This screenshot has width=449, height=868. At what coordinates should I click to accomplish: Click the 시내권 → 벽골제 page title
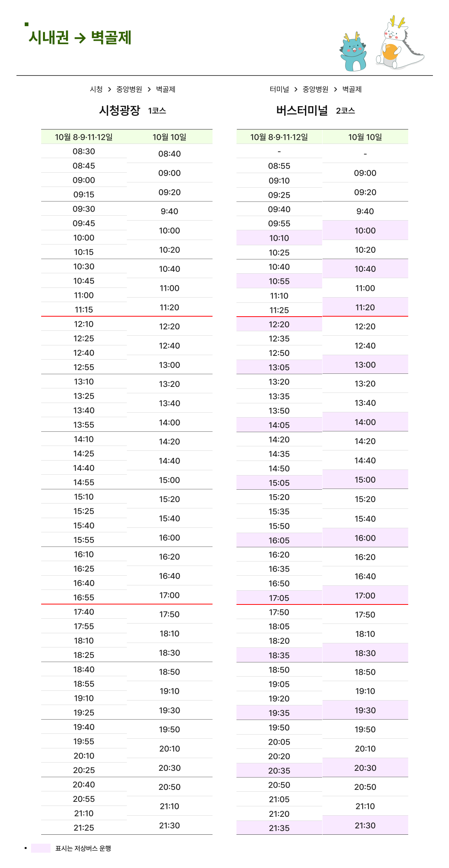click(80, 38)
